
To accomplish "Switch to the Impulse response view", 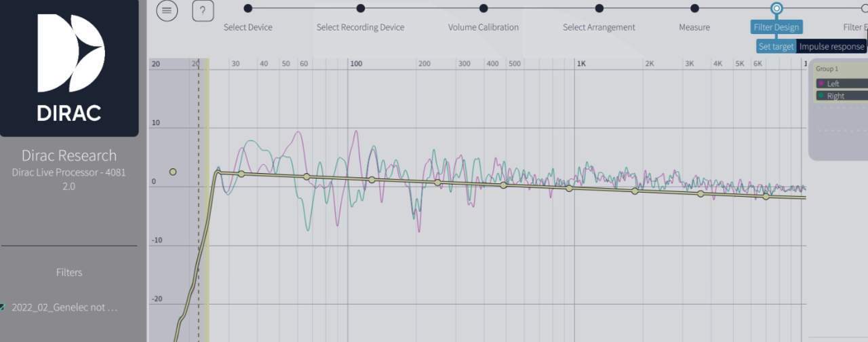I will 831,47.
